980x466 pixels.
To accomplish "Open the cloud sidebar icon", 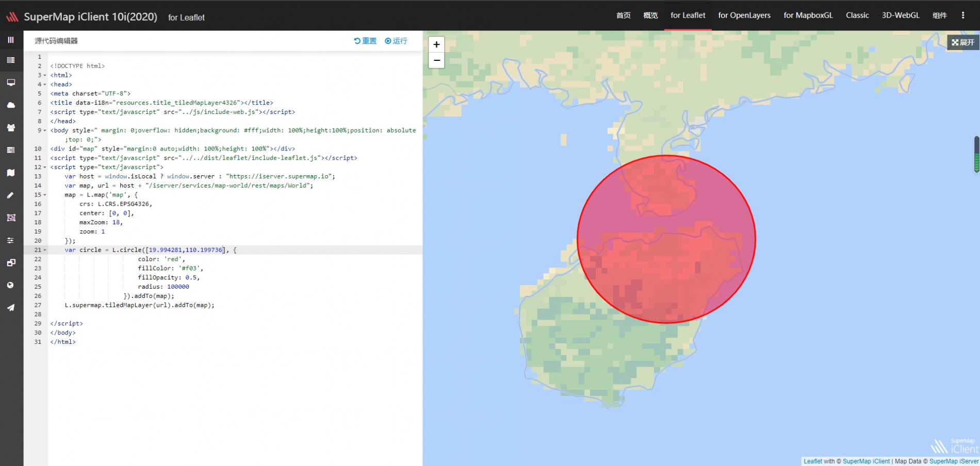I will [x=11, y=105].
